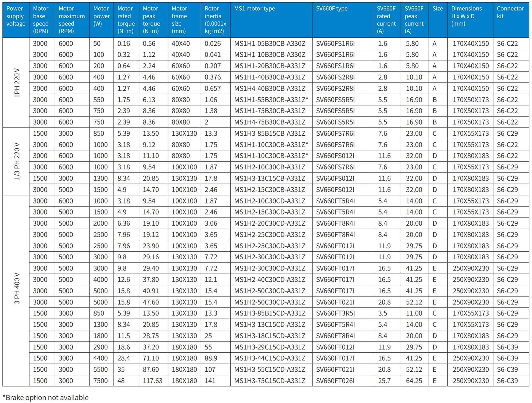532x403 pixels.
Task: Click drive type SV660FT3R5I
Action: coord(335,313)
